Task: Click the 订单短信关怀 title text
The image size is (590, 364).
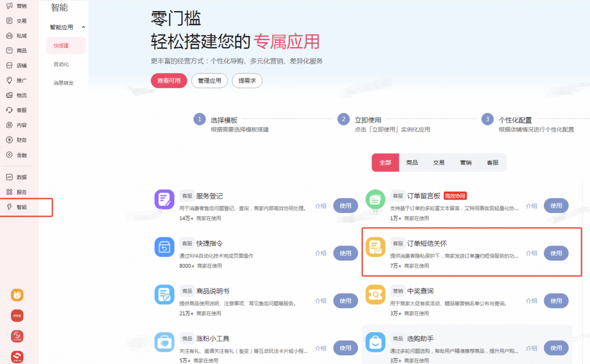Action: coord(427,244)
